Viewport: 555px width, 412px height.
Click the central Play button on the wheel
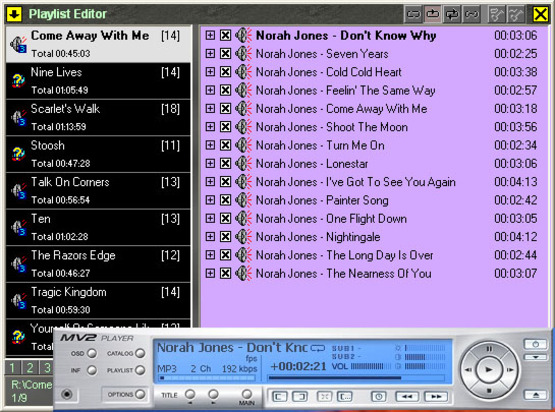(489, 370)
